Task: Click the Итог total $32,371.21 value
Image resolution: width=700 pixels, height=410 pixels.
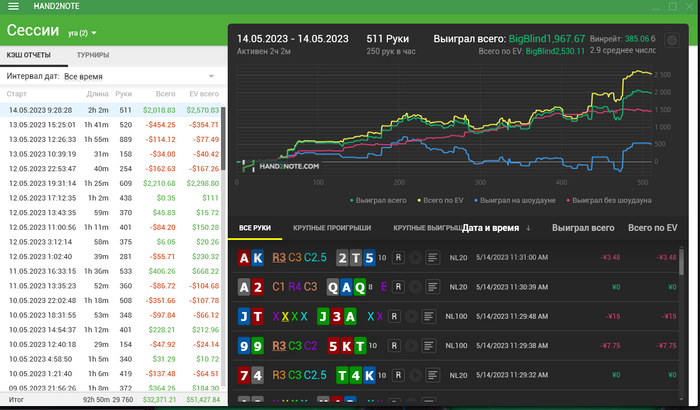Action: [x=159, y=400]
